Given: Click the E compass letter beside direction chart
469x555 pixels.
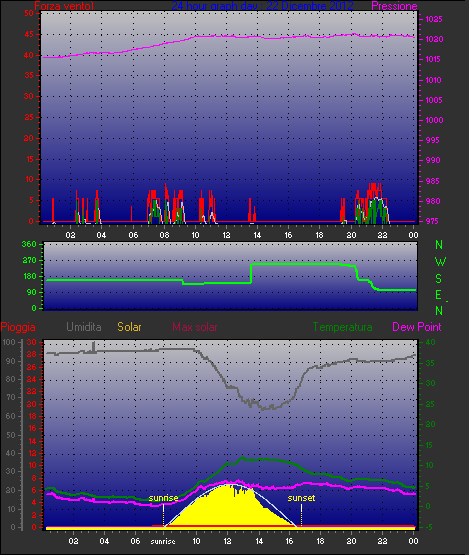Looking at the screenshot, I should (x=438, y=295).
